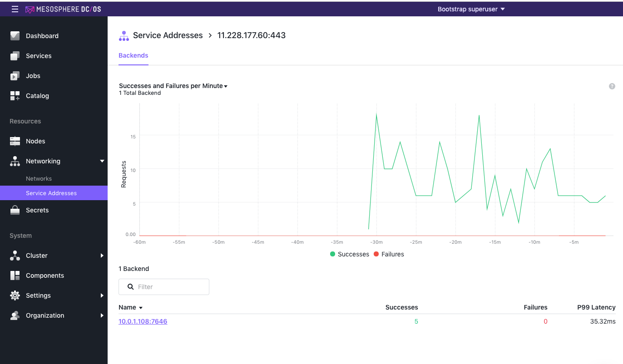Click the Jobs sidebar icon
This screenshot has width=623, height=364.
tap(15, 76)
